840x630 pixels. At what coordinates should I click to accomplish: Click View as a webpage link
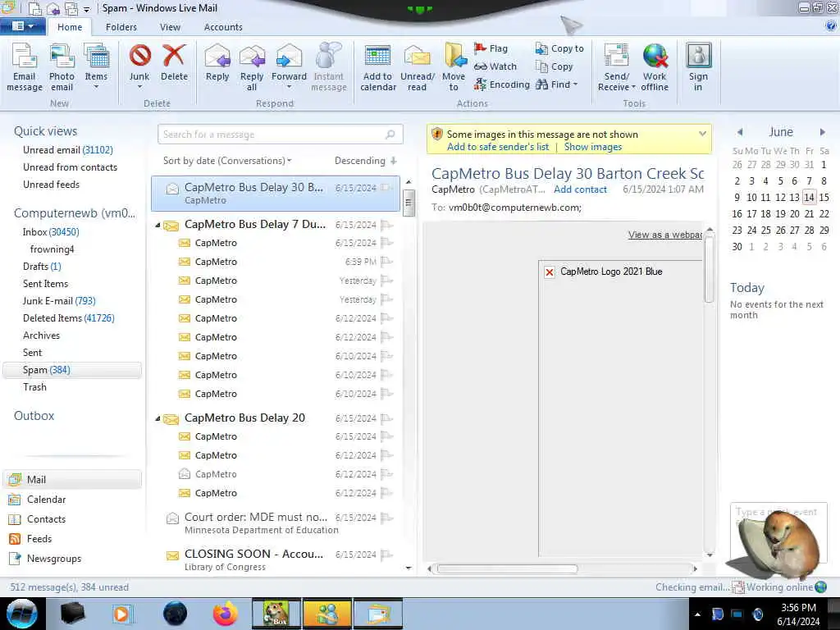pos(664,235)
